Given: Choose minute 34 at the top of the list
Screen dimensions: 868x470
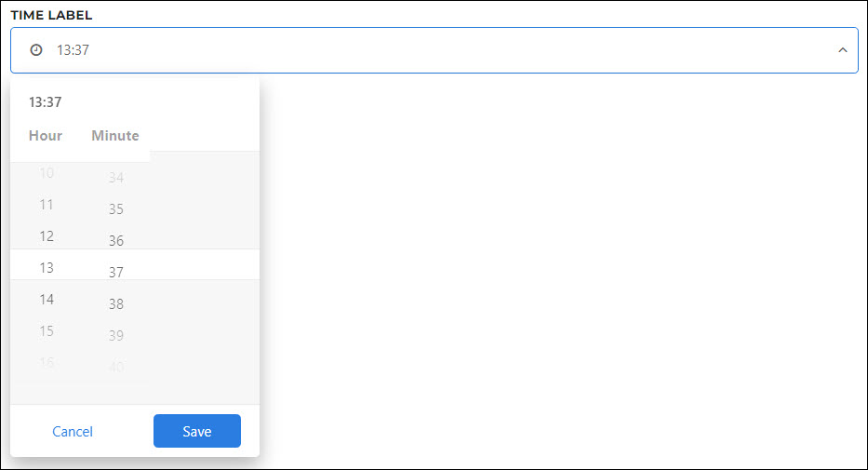Looking at the screenshot, I should tap(115, 178).
